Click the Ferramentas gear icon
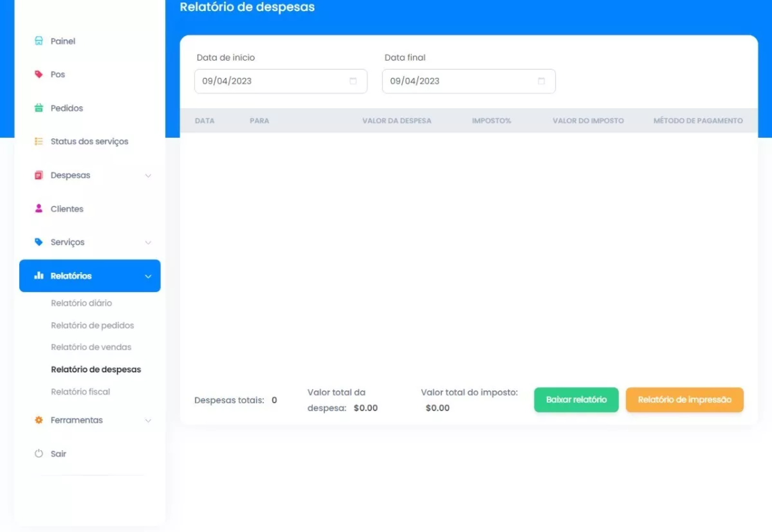This screenshot has height=532, width=772. click(x=39, y=420)
